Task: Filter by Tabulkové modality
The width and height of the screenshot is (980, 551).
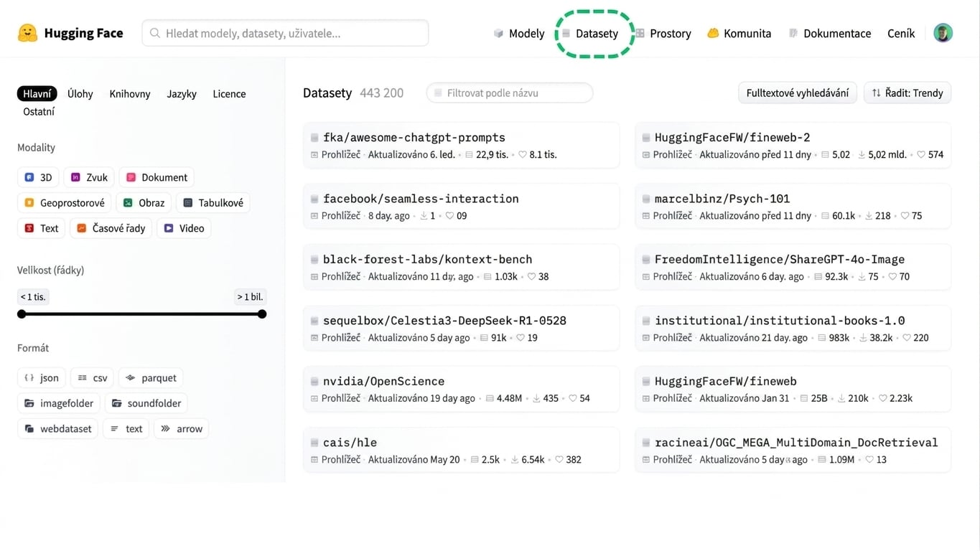Action: pos(213,203)
